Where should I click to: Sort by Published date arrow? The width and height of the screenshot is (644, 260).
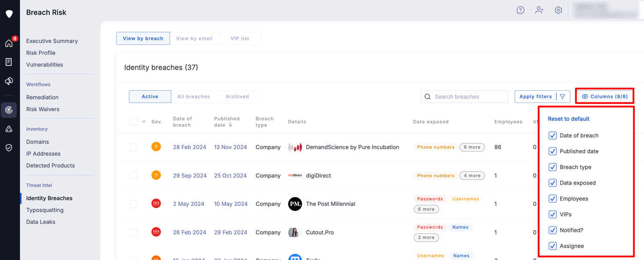[230, 125]
